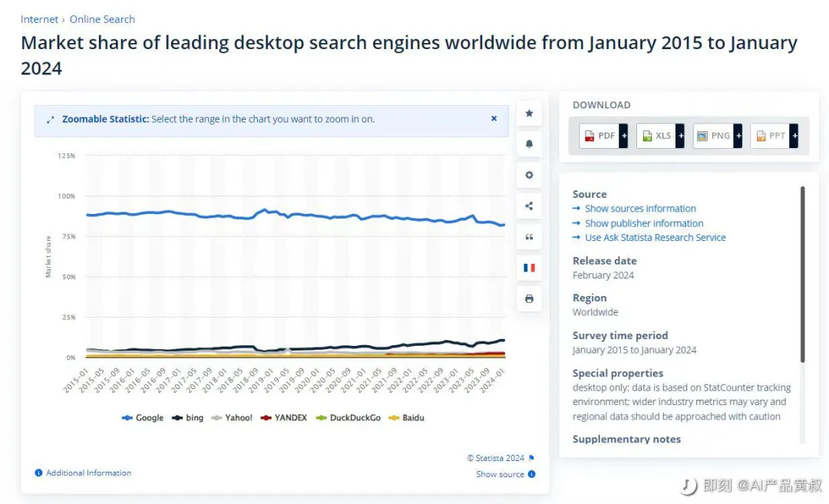Click the plus next to XLS

[x=680, y=136]
